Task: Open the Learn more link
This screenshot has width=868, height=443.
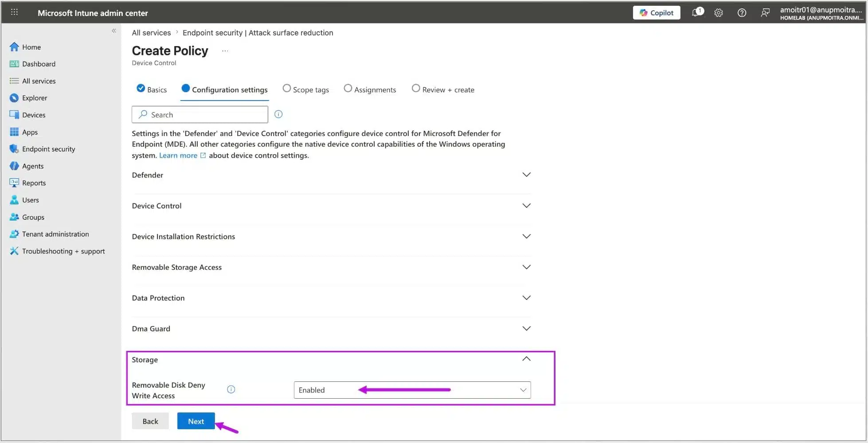Action: pos(182,155)
